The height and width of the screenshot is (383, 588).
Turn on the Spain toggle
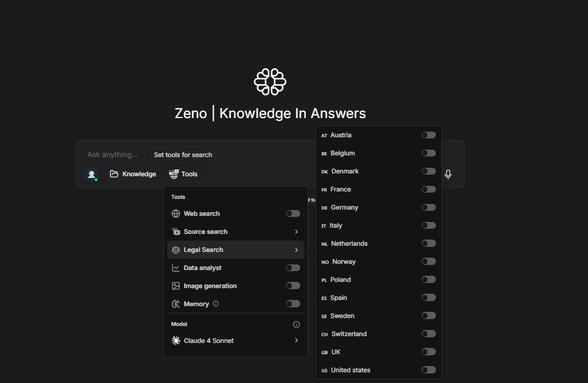(x=429, y=298)
